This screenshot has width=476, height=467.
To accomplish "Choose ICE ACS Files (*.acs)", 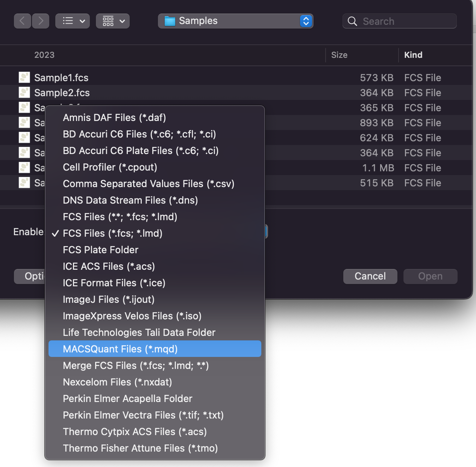I will 155,266.
